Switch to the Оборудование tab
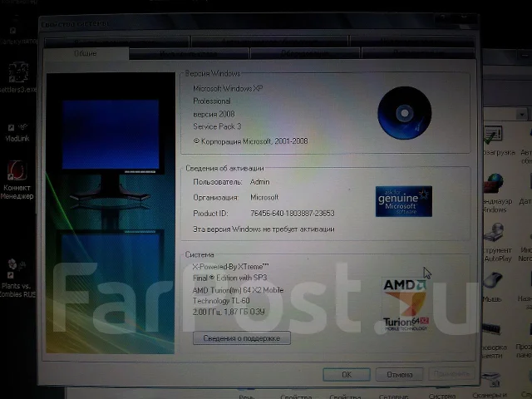Viewport: 532px width, 399px height. 305,54
